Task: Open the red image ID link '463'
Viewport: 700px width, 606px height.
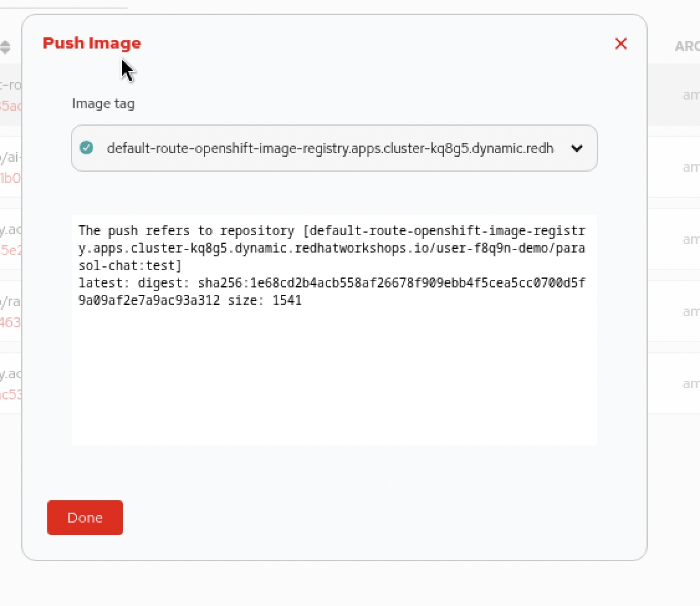Action: 11,322
